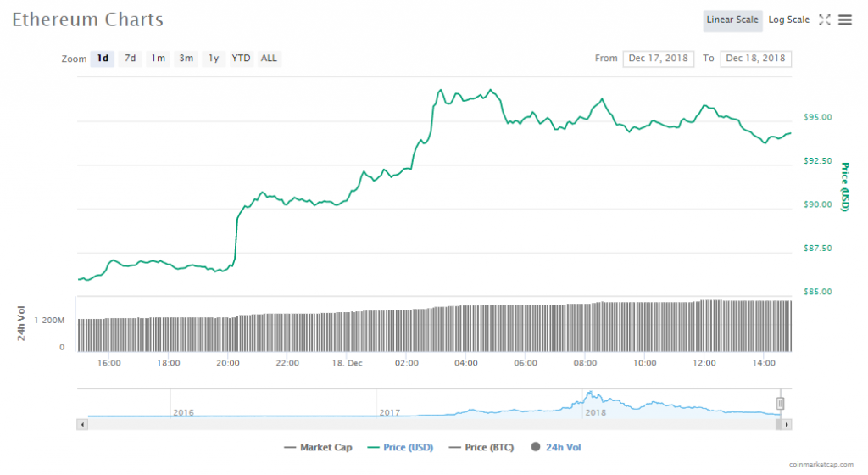Toggle the 24h Vol series
868x475 pixels.
pos(556,447)
